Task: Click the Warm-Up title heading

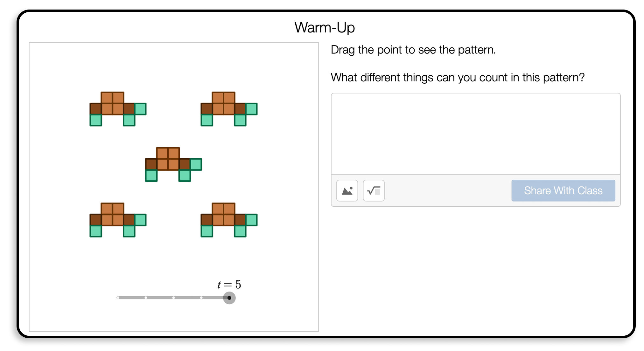Action: tap(324, 28)
